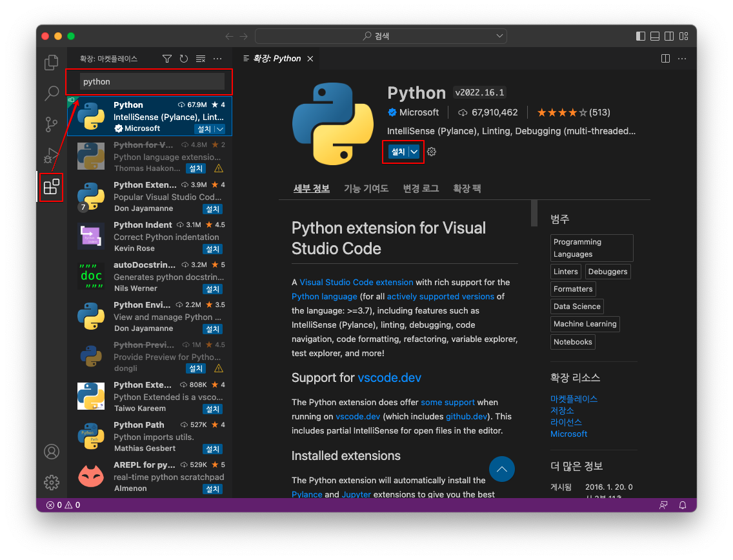Select Python Extended by Taiwo Kareem item

coord(150,396)
